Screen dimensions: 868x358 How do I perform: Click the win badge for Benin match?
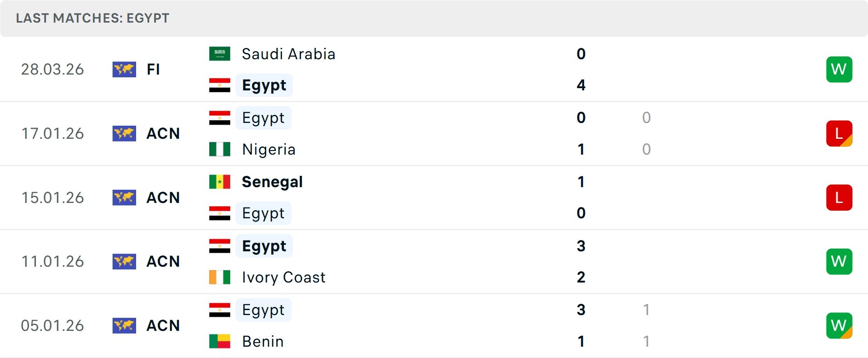[x=839, y=325]
